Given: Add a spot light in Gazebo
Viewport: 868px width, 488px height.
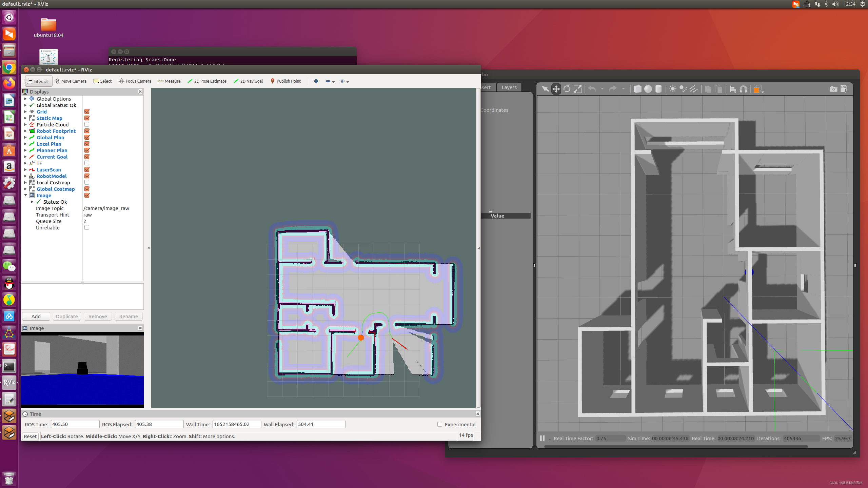Looking at the screenshot, I should (683, 89).
